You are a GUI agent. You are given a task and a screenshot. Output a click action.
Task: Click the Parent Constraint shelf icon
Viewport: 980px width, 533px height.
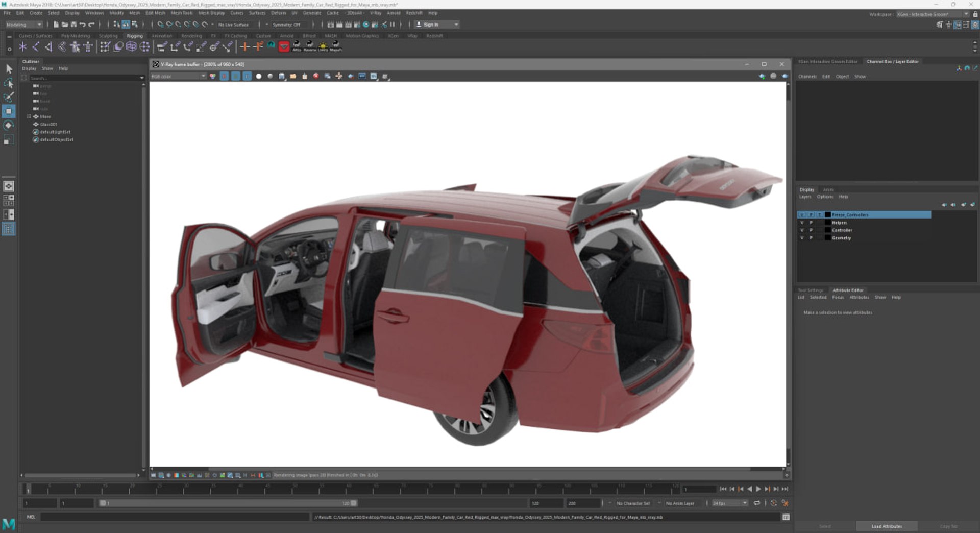pyautogui.click(x=161, y=47)
